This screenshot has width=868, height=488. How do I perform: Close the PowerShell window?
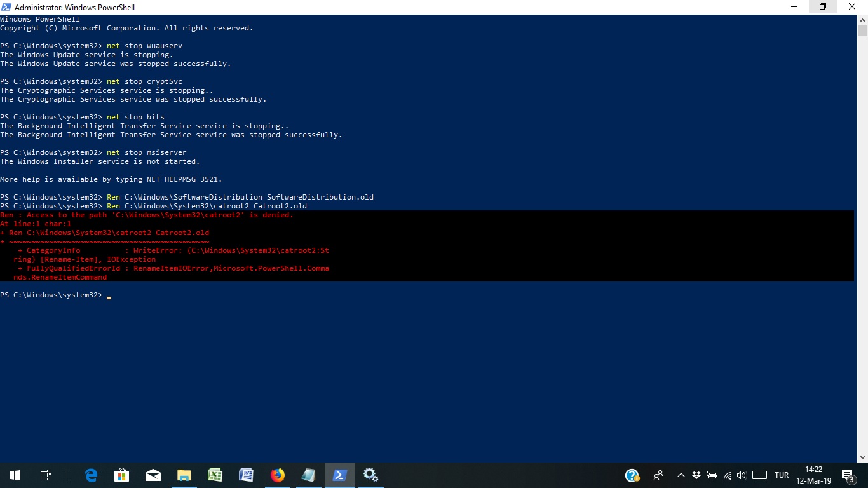tap(853, 7)
